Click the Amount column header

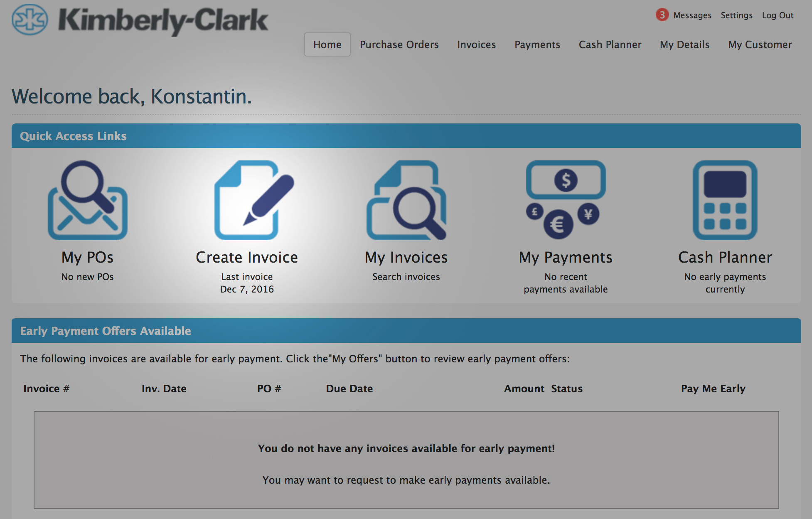click(x=524, y=389)
